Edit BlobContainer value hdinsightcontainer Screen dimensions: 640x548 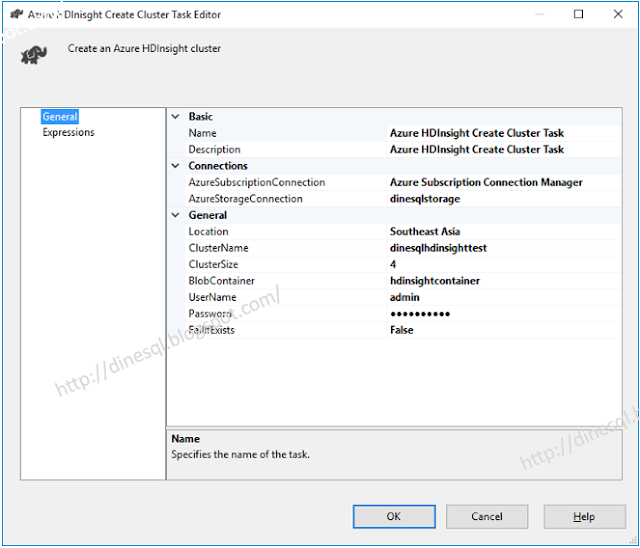(x=504, y=281)
